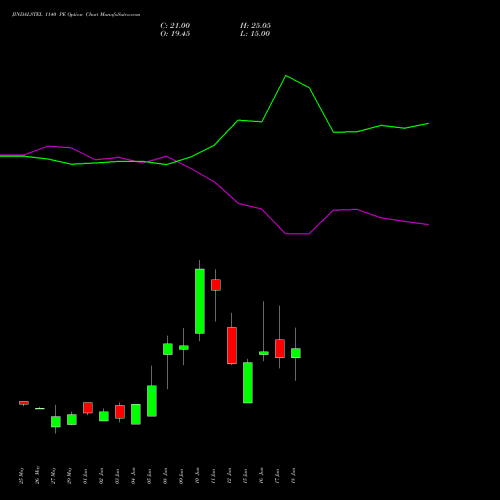The height and width of the screenshot is (500, 500).
Task: Select the red candle above 03 Jun
Action: [x=120, y=412]
